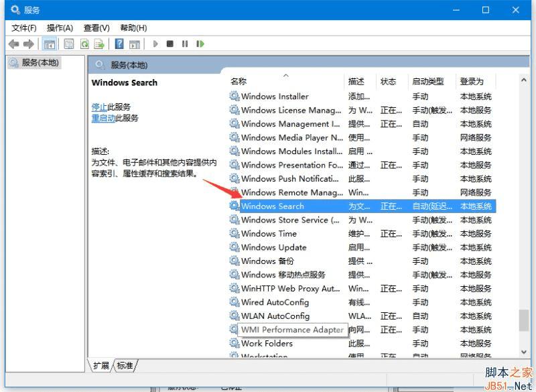The image size is (536, 392).
Task: Select the Windows 移动热点服务 service name
Action: [283, 275]
